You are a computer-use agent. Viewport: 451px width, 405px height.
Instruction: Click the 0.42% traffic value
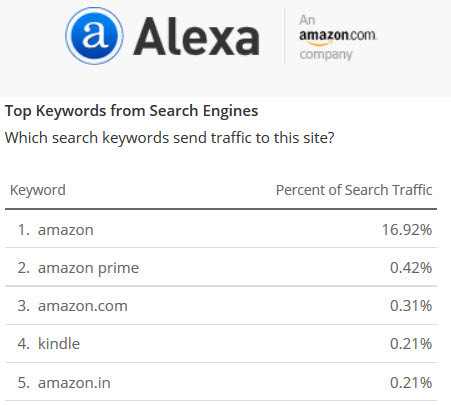coord(411,268)
